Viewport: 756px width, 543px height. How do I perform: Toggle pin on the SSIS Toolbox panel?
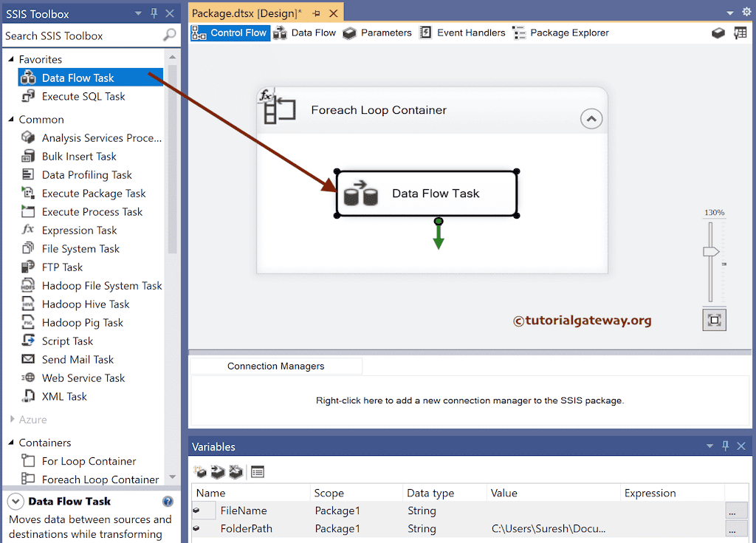(155, 13)
